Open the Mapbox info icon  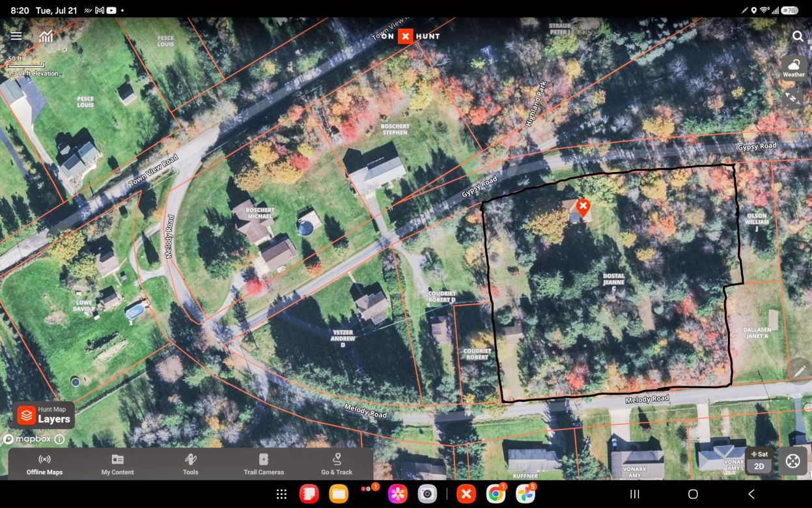pos(59,439)
